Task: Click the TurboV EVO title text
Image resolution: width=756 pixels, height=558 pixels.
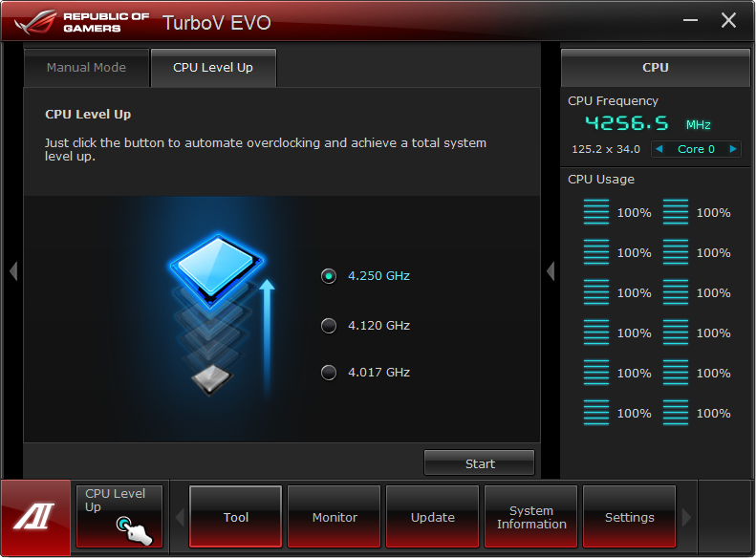Action: [217, 23]
